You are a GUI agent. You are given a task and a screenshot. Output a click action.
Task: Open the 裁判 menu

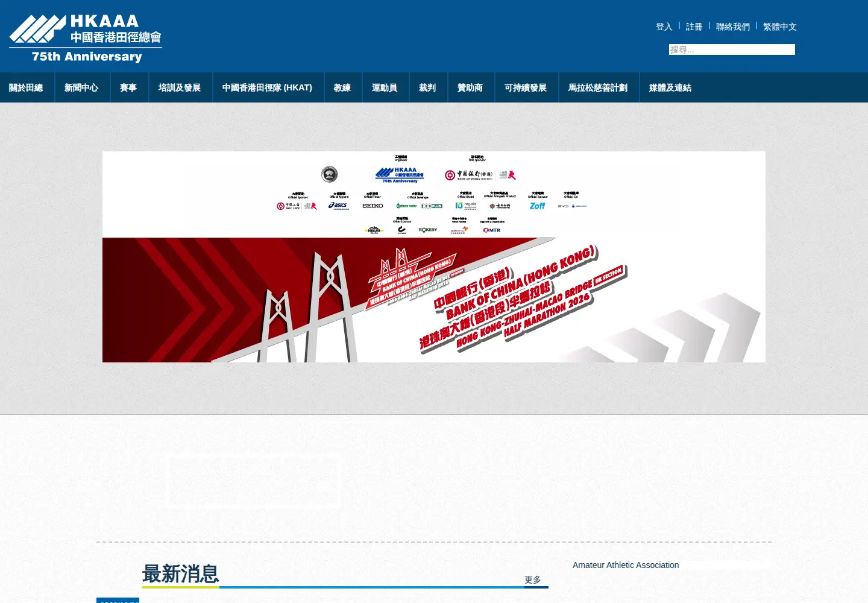[x=427, y=87]
